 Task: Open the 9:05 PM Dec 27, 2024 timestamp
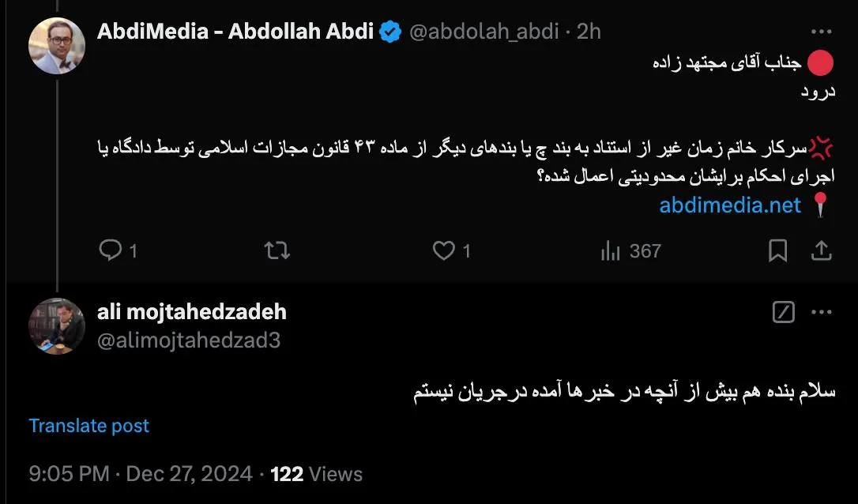point(141,474)
